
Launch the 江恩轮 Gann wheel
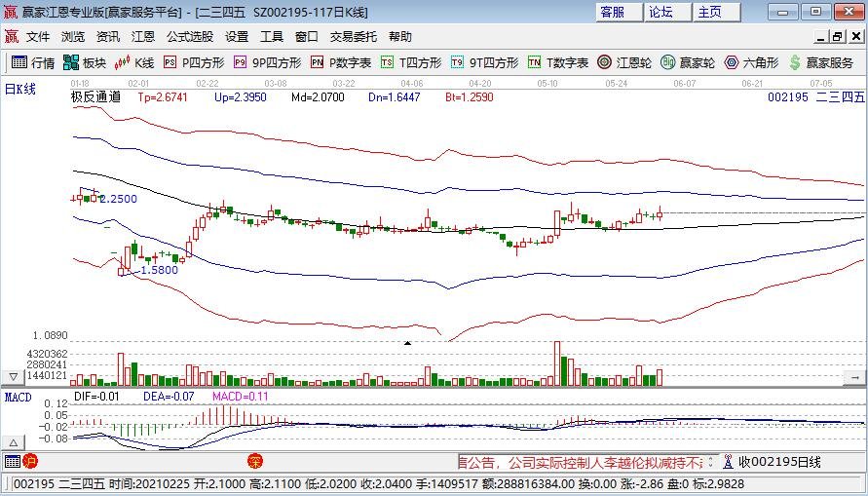pos(624,62)
